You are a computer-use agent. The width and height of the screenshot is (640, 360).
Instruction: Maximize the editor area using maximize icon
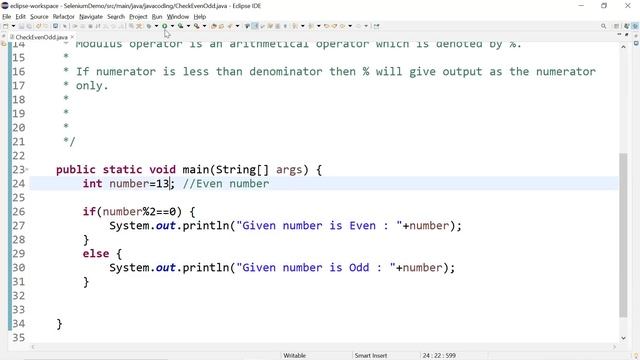pos(627,35)
